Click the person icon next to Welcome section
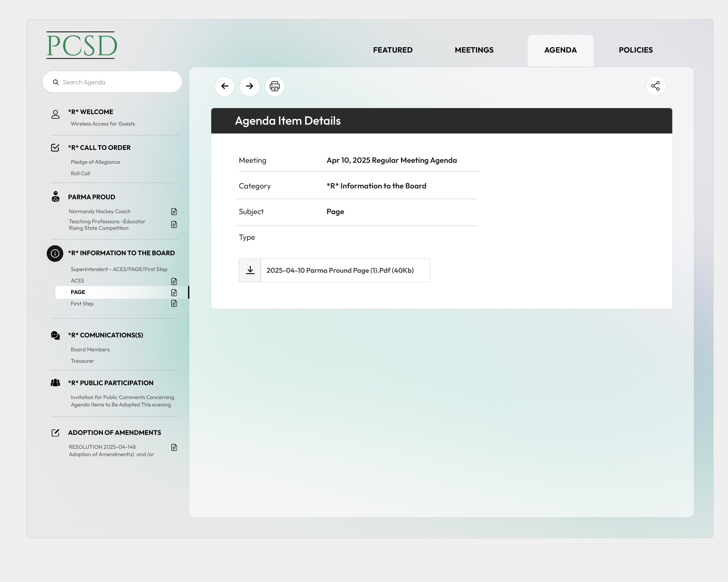728x582 pixels. (x=55, y=114)
